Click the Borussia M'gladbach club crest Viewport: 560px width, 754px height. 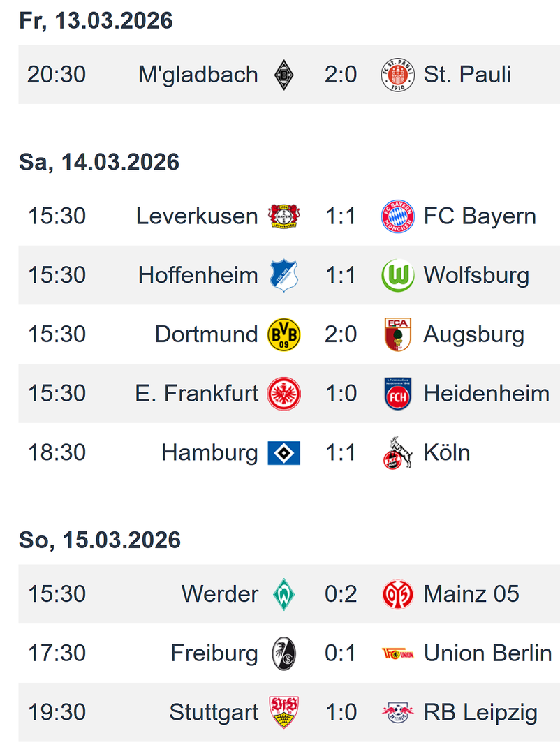click(x=284, y=74)
